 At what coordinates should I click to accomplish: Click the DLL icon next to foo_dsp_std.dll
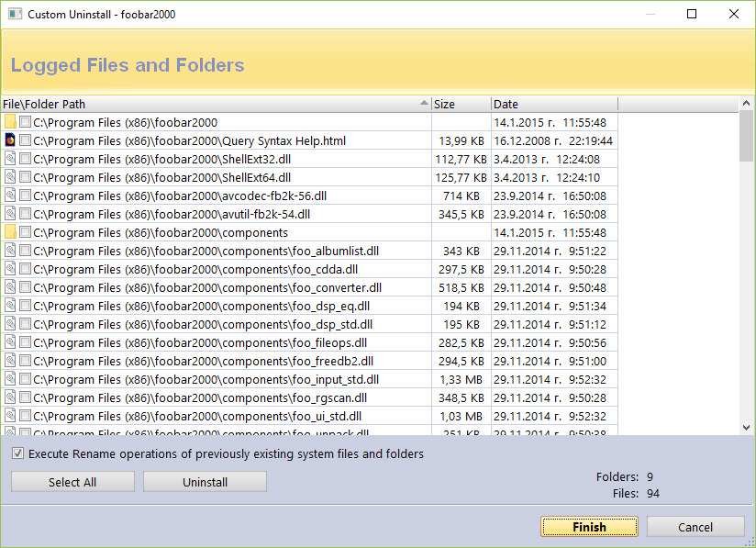(x=10, y=324)
